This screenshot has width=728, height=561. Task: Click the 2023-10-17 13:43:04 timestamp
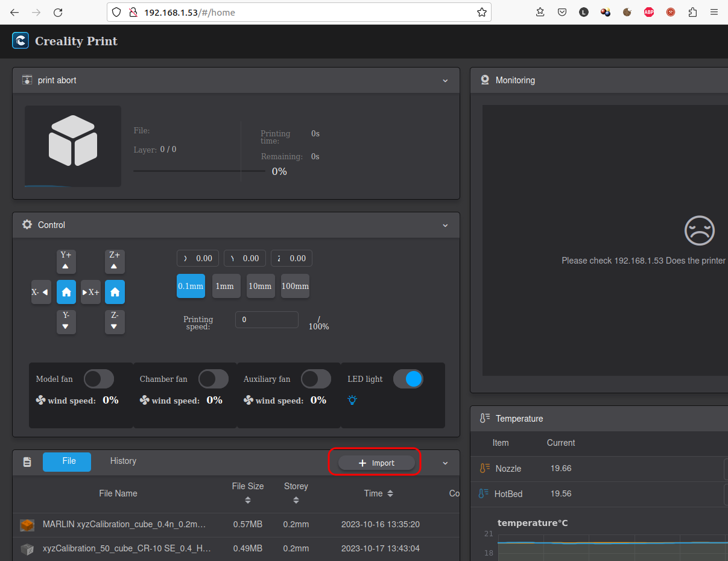tap(381, 548)
